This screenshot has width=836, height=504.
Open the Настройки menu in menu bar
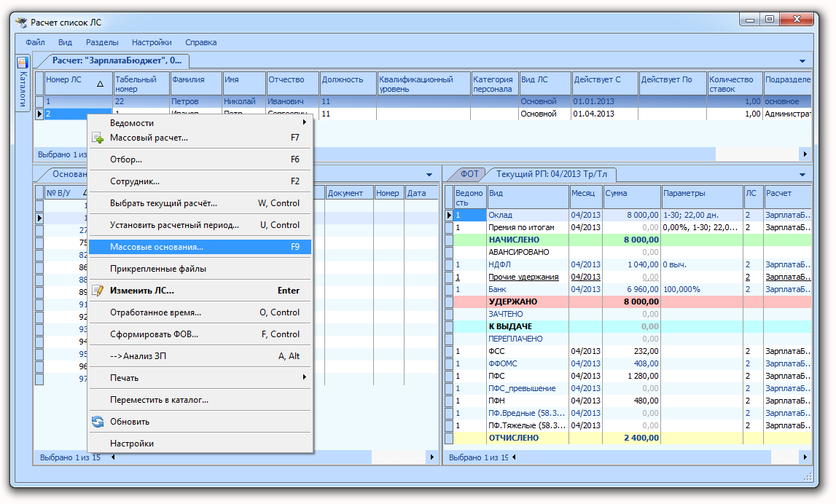tap(152, 43)
